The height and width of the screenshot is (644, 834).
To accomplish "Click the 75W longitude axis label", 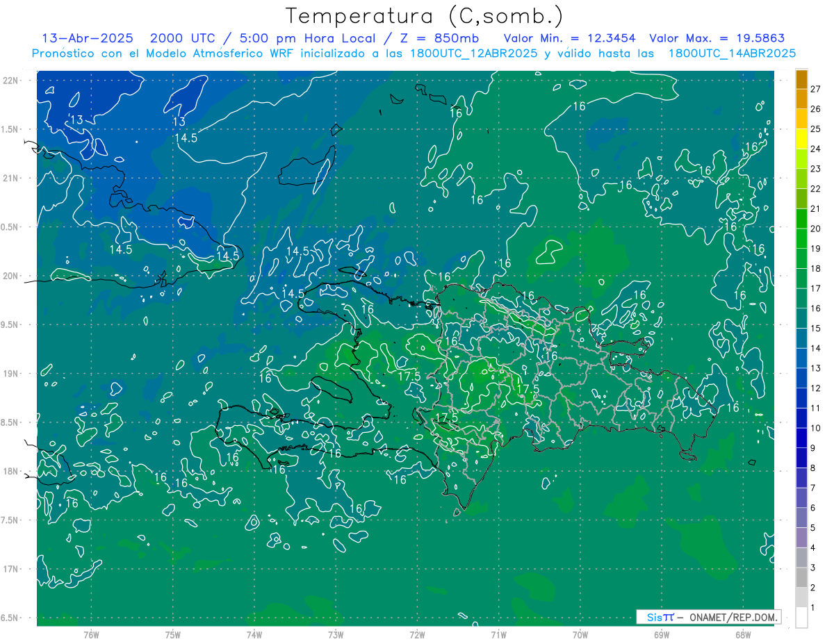I will point(173,634).
